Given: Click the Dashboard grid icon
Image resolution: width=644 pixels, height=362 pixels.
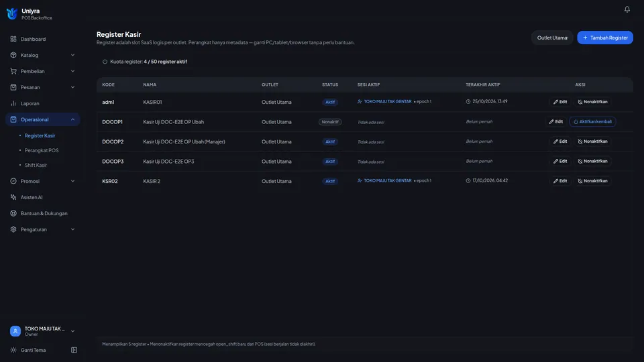Looking at the screenshot, I should point(13,39).
